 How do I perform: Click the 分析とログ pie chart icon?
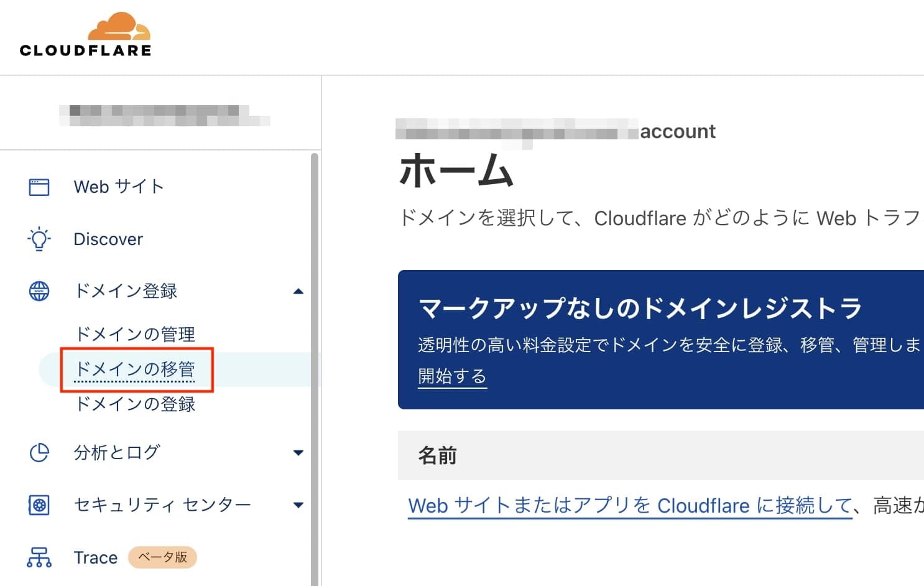click(x=39, y=452)
